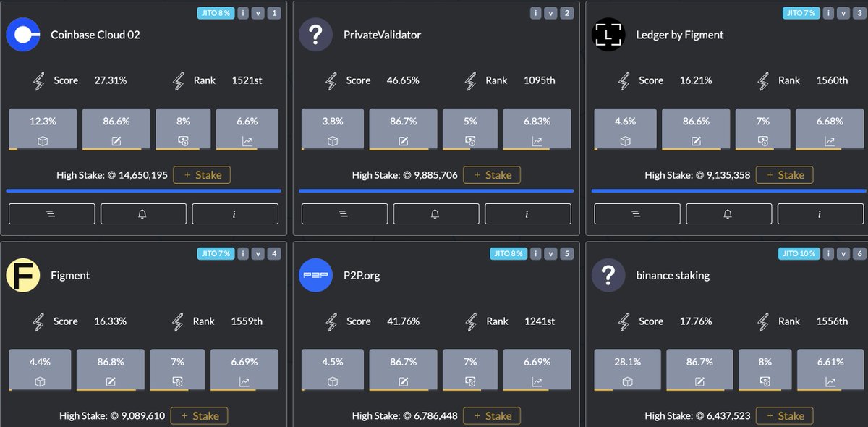
Task: Click the Ledger by Figment logo
Action: [608, 35]
